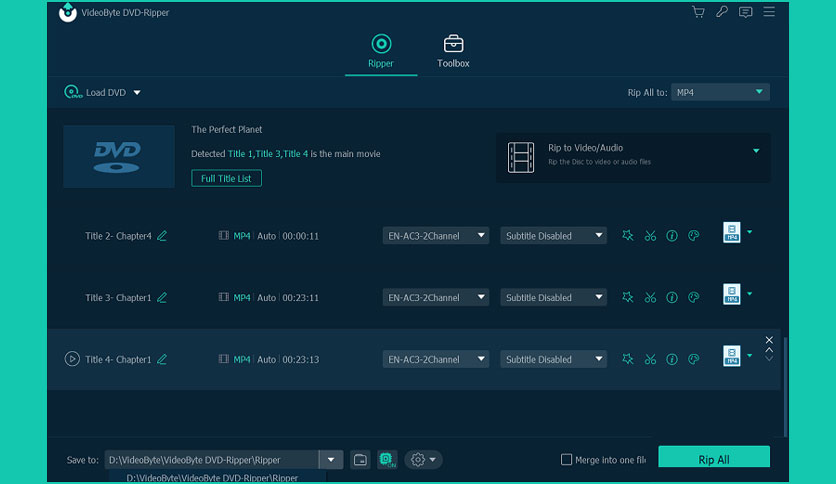Click the scissors cut icon for Title 2
This screenshot has width=836, height=484.
click(650, 236)
